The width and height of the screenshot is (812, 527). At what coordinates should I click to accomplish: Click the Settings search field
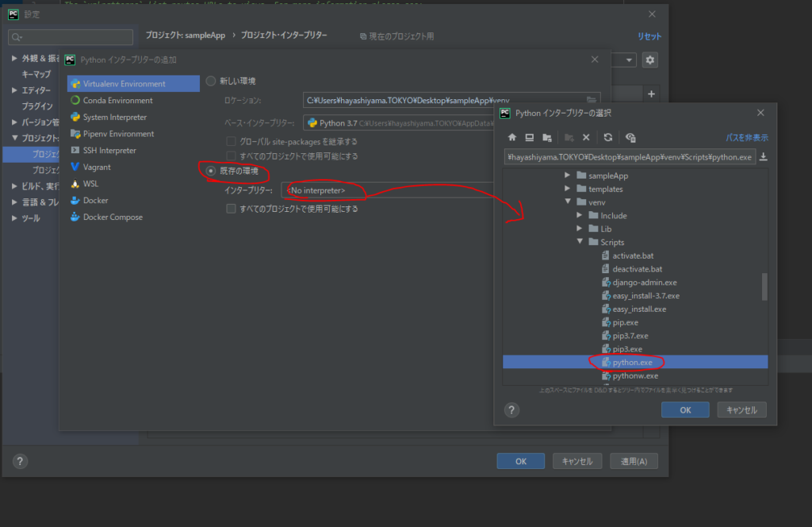click(x=71, y=37)
